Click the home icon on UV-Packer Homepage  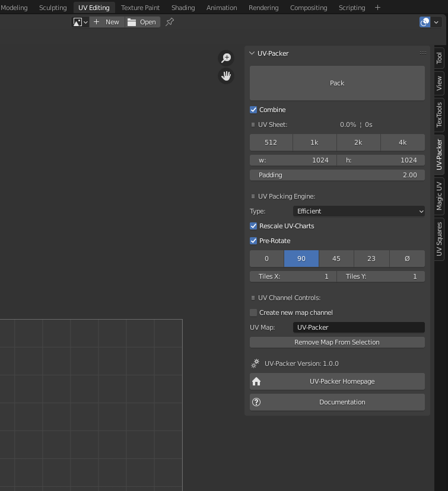pyautogui.click(x=256, y=381)
